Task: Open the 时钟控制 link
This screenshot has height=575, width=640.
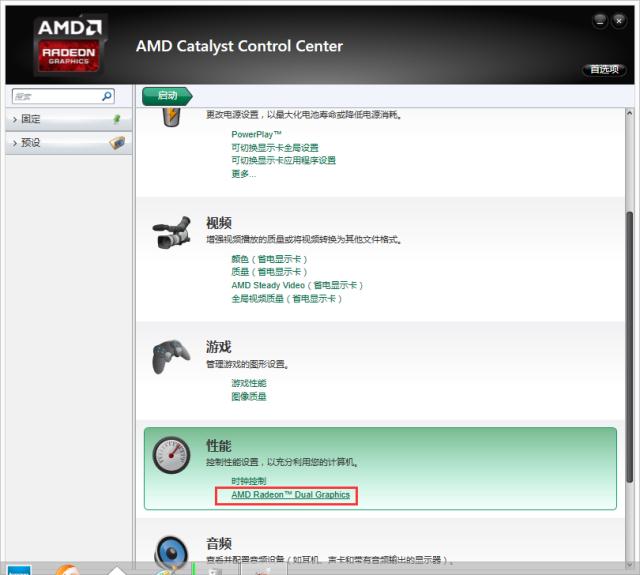Action: coord(249,481)
